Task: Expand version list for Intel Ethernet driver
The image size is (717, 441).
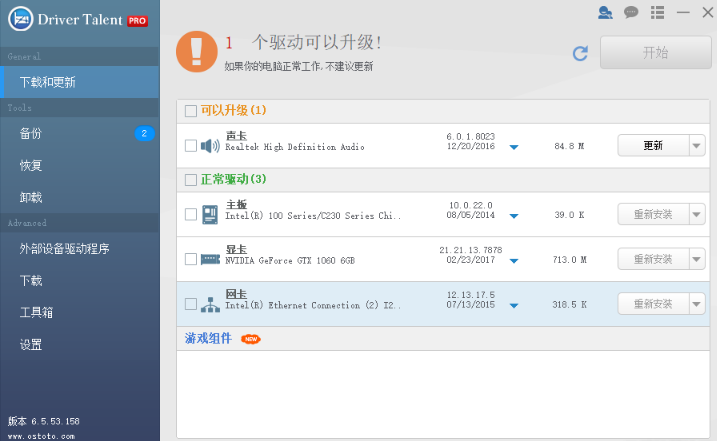Action: 514,304
